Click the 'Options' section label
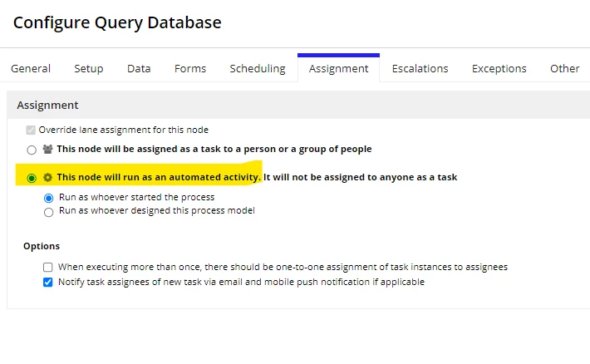The height and width of the screenshot is (364, 590). [x=42, y=246]
